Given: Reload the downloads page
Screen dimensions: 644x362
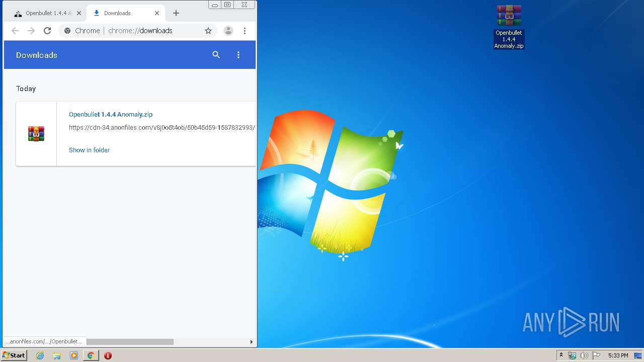Looking at the screenshot, I should coord(47,31).
